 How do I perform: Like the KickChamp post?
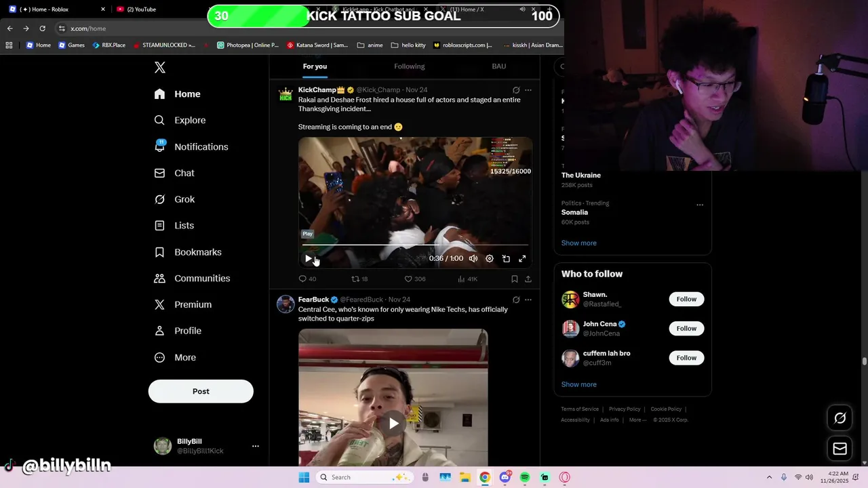(x=415, y=279)
